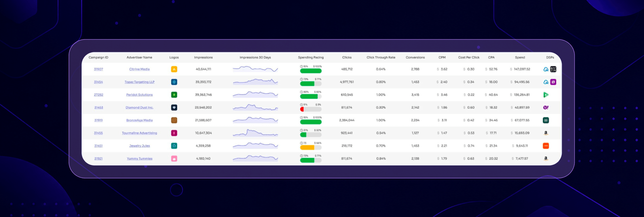Image resolution: width=644 pixels, height=217 pixels.
Task: Open the Yummy Tummies advertiser link
Action: [140, 159]
